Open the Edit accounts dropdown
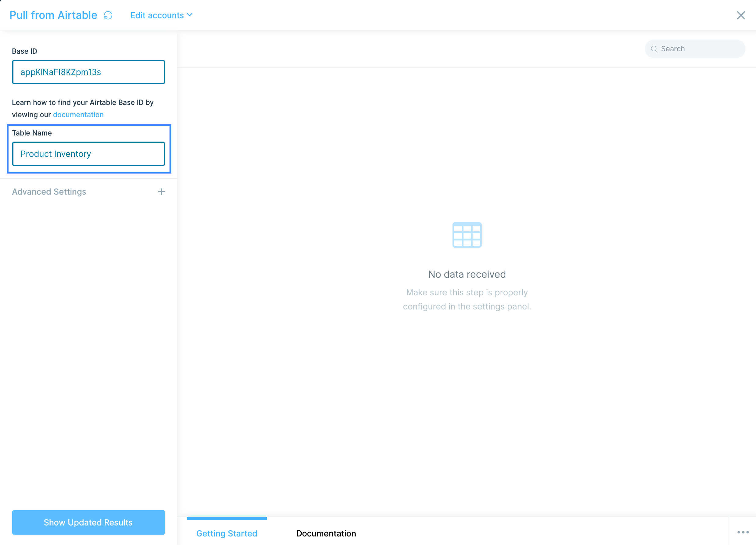Image resolution: width=756 pixels, height=545 pixels. pyautogui.click(x=161, y=15)
